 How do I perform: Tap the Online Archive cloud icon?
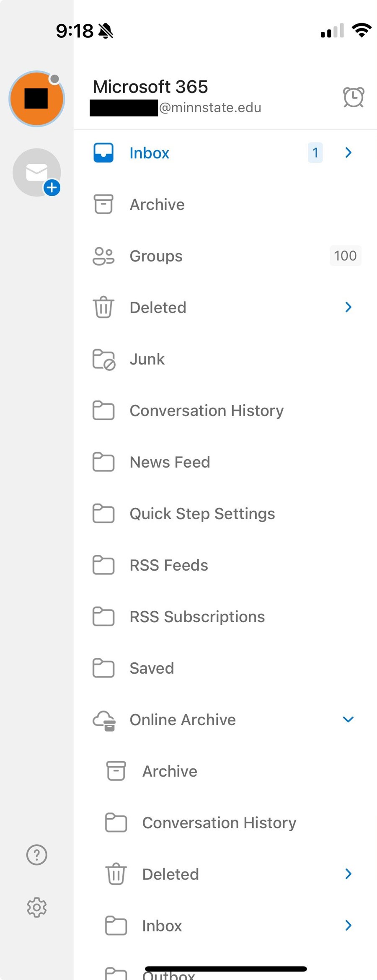(x=104, y=720)
